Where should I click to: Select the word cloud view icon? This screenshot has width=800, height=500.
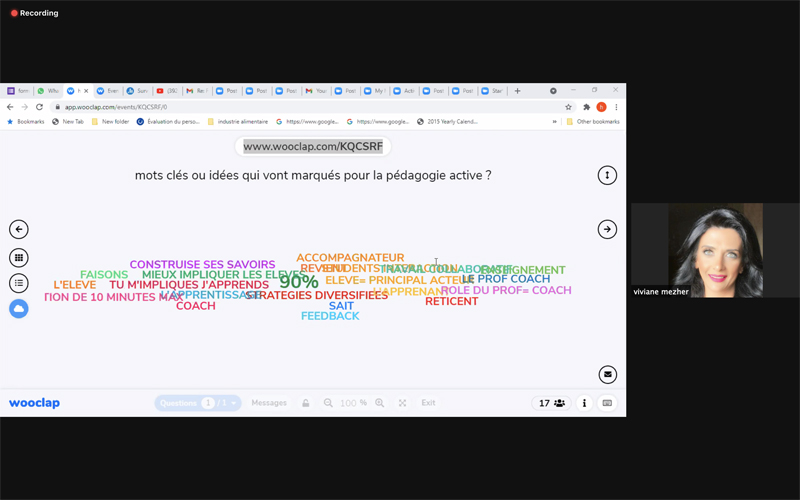(18, 309)
